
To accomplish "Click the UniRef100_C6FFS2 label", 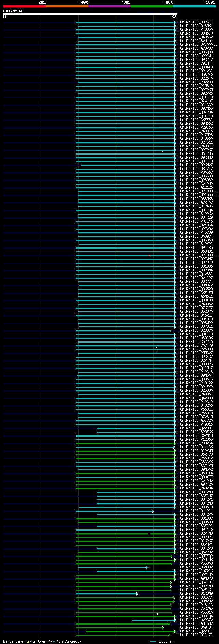I will point(196,120).
